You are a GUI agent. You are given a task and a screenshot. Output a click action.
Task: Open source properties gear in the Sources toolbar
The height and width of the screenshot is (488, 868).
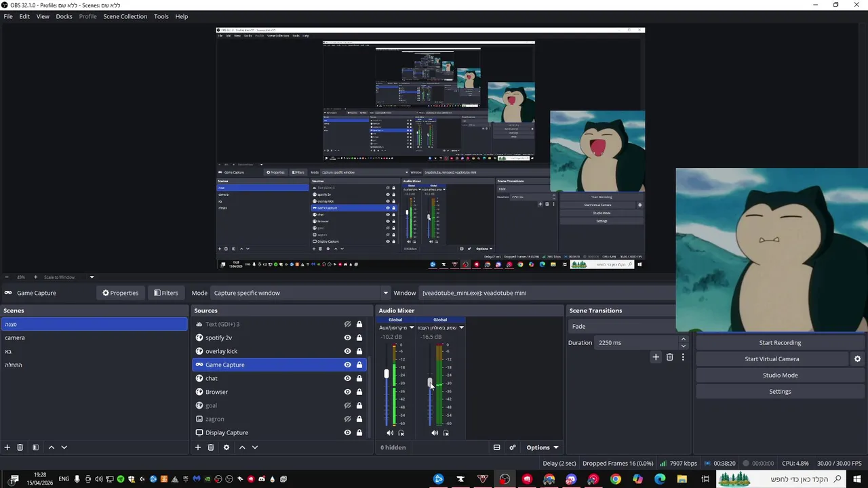pyautogui.click(x=226, y=447)
